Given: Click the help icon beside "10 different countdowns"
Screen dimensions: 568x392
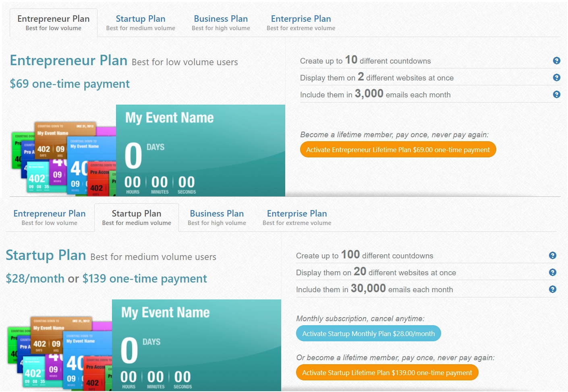Looking at the screenshot, I should pyautogui.click(x=557, y=60).
